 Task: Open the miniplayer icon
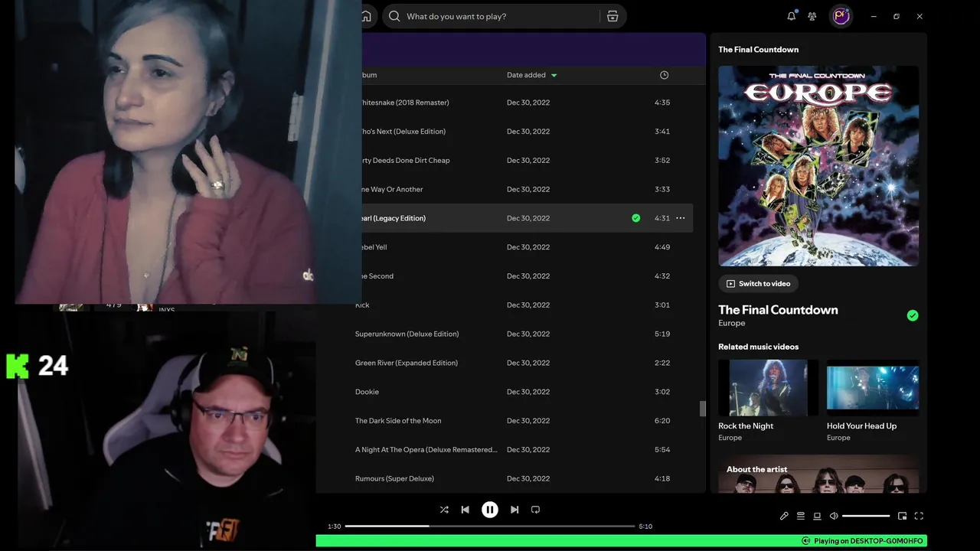tap(902, 516)
